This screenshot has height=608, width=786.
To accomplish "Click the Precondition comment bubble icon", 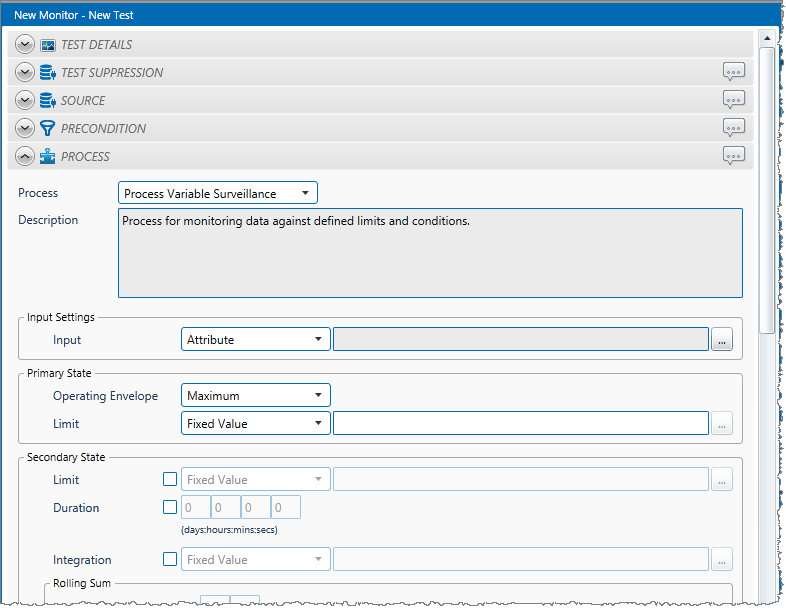I will click(x=734, y=128).
